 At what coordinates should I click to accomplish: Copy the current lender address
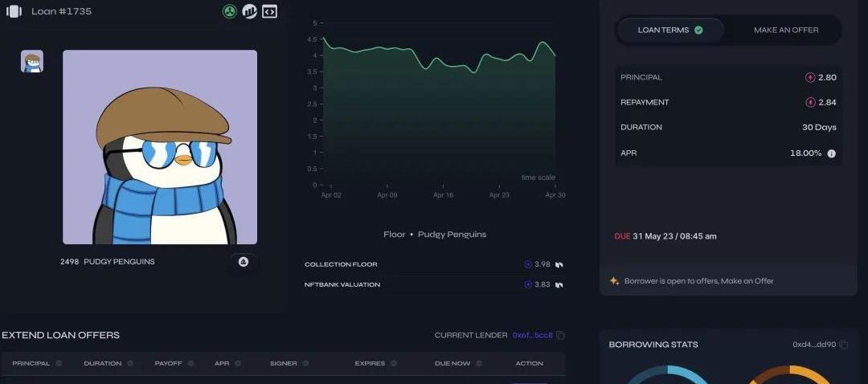[561, 336]
